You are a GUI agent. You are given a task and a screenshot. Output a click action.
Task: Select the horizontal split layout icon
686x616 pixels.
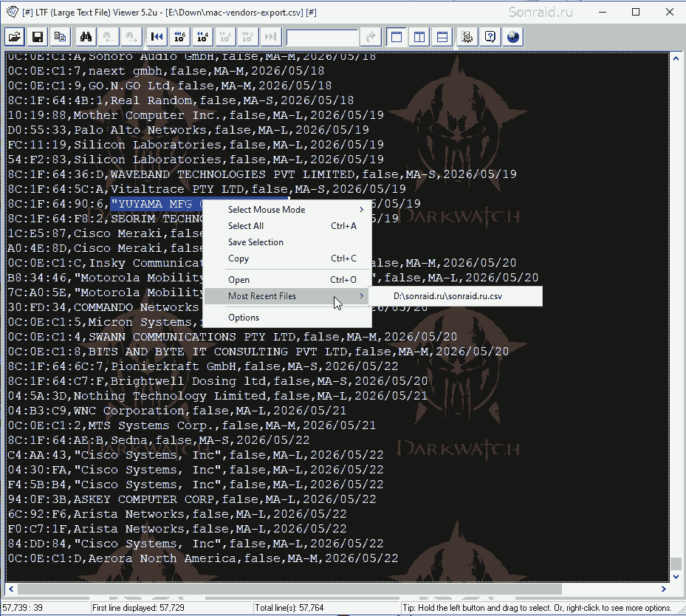click(442, 37)
